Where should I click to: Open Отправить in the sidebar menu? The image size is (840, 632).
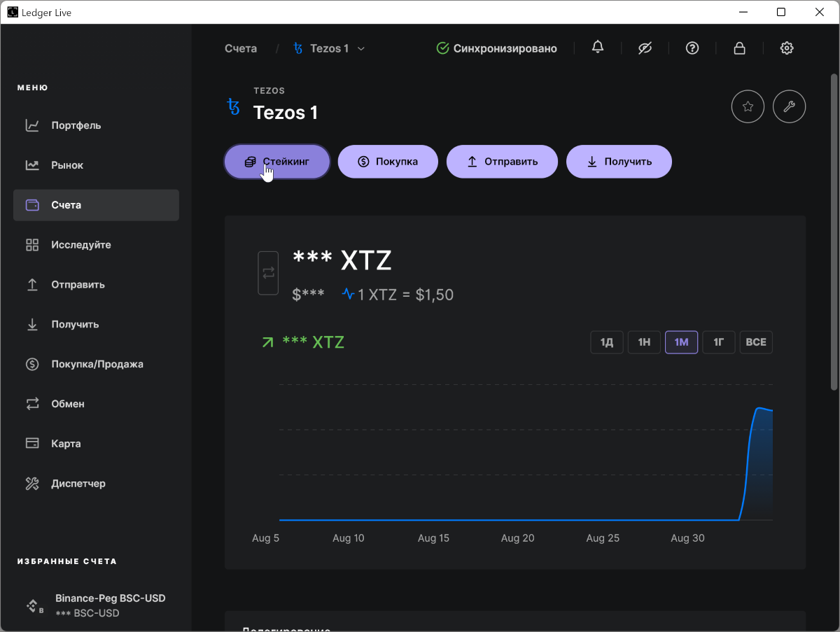(96, 285)
